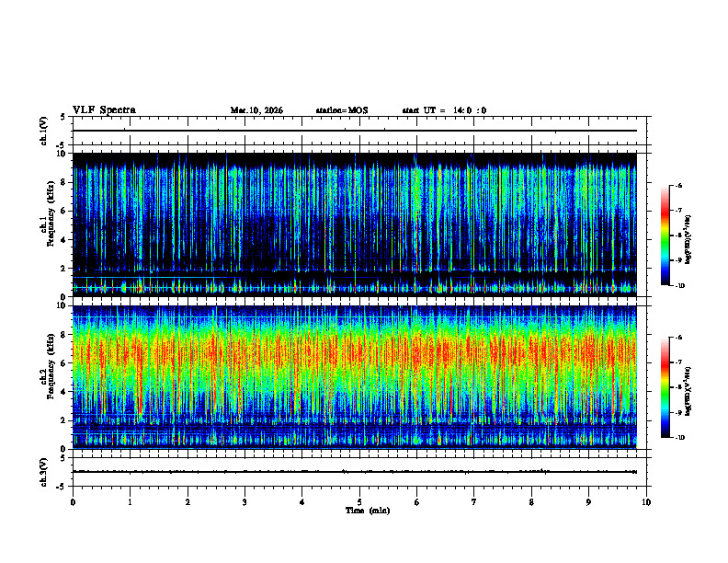
Task: Click the time axis tick label "4"
Action: coord(302,502)
